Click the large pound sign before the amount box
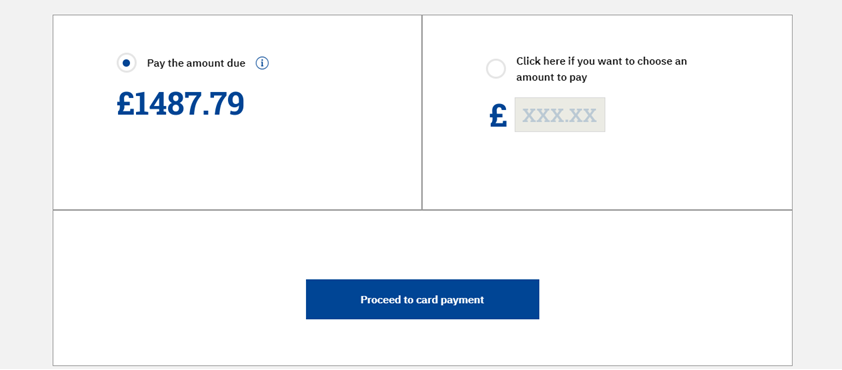The width and height of the screenshot is (842, 370). pos(498,115)
